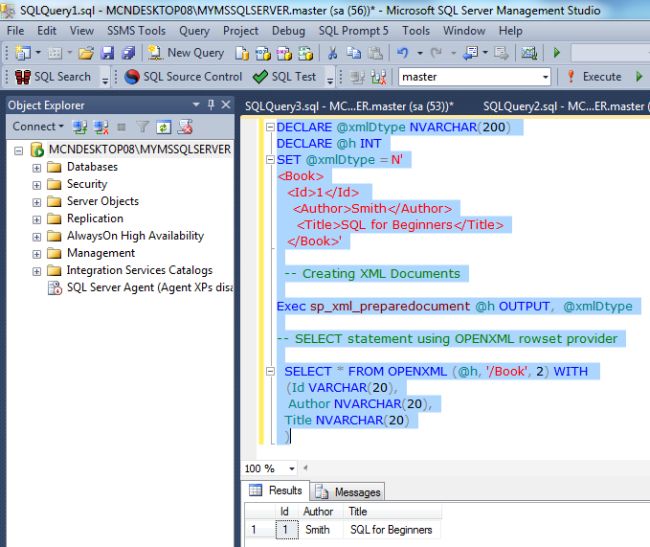Open SQL Test tool

tap(284, 77)
